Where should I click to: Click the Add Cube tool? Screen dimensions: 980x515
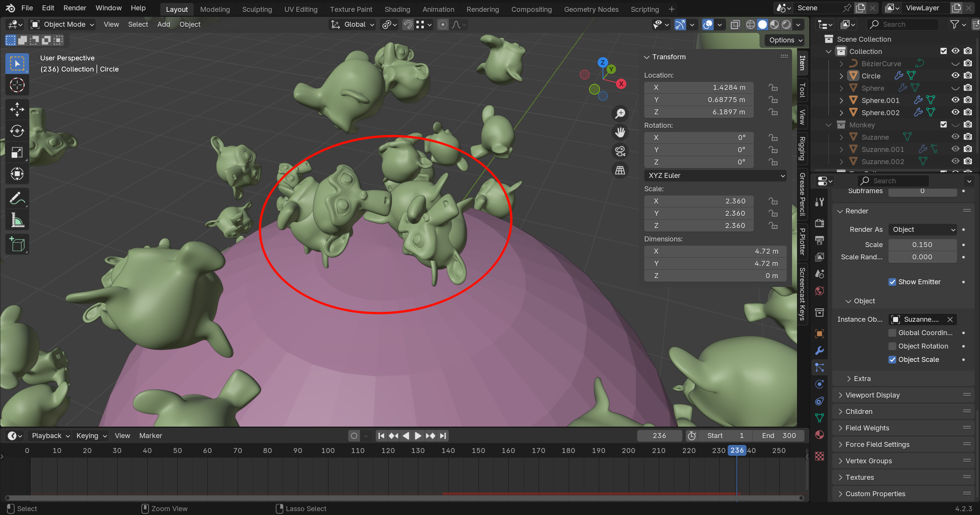coord(17,244)
